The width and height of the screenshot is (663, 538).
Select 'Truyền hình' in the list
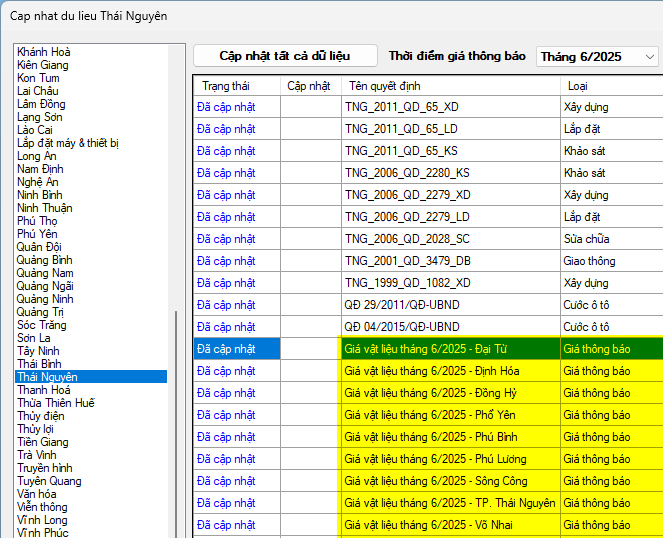tap(44, 468)
